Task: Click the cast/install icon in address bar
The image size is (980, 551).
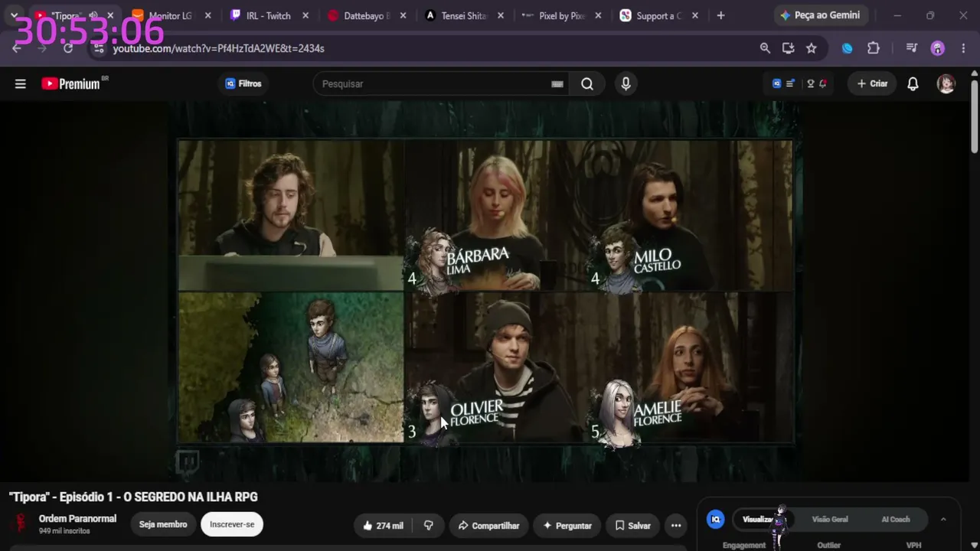Action: [788, 48]
